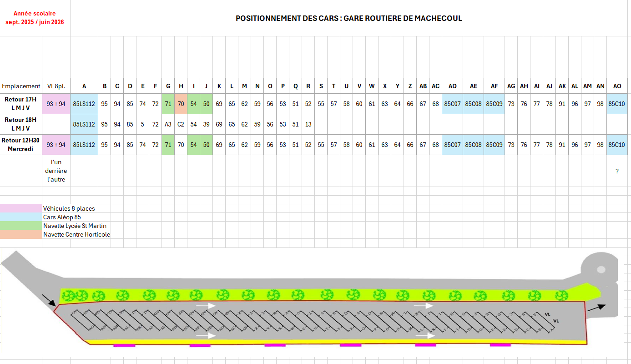This screenshot has height=364, width=631.
Task: Select the l'un derrière l'autre note cell
Action: (56, 171)
